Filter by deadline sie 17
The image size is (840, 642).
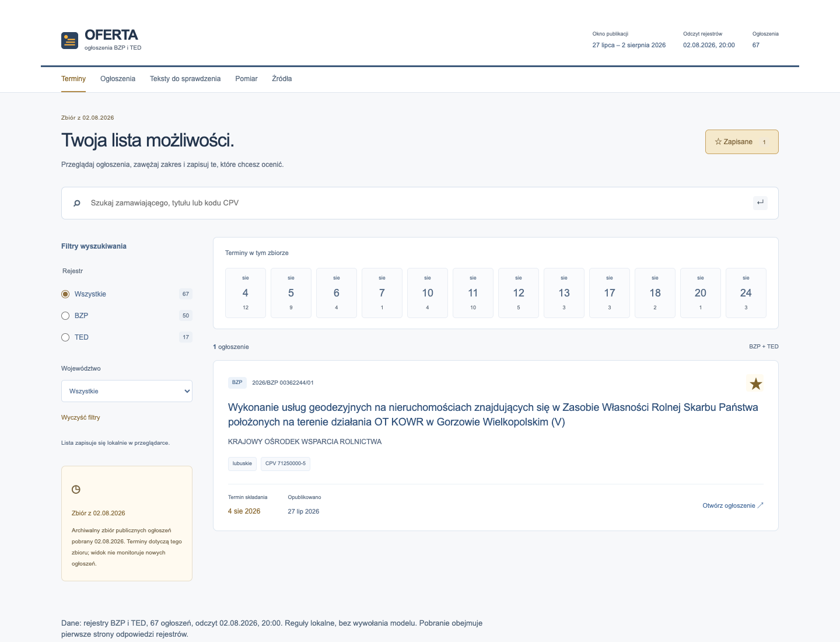pyautogui.click(x=610, y=293)
